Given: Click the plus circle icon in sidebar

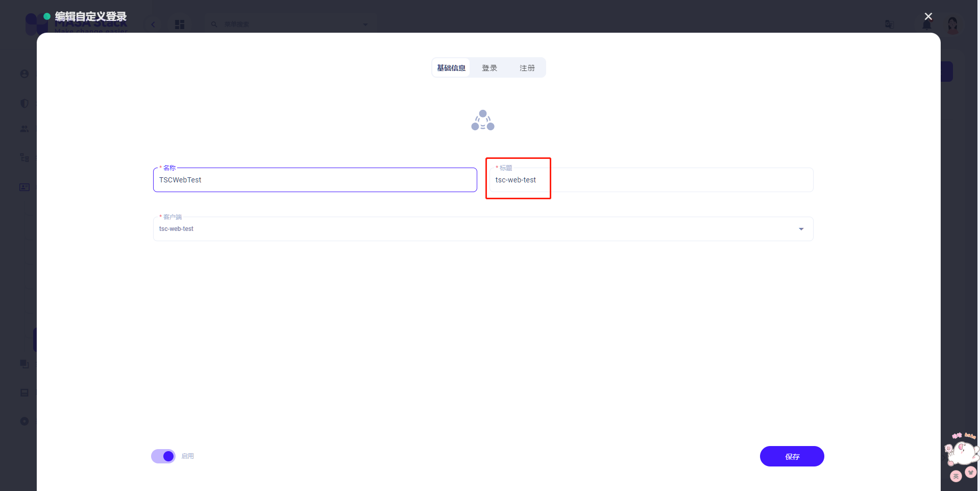Looking at the screenshot, I should (x=24, y=421).
